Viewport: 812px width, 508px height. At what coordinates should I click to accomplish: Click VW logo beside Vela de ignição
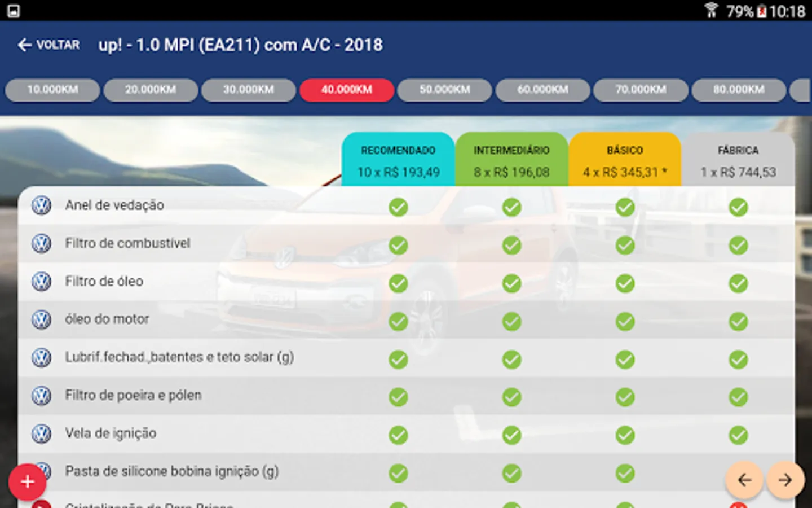click(x=41, y=433)
